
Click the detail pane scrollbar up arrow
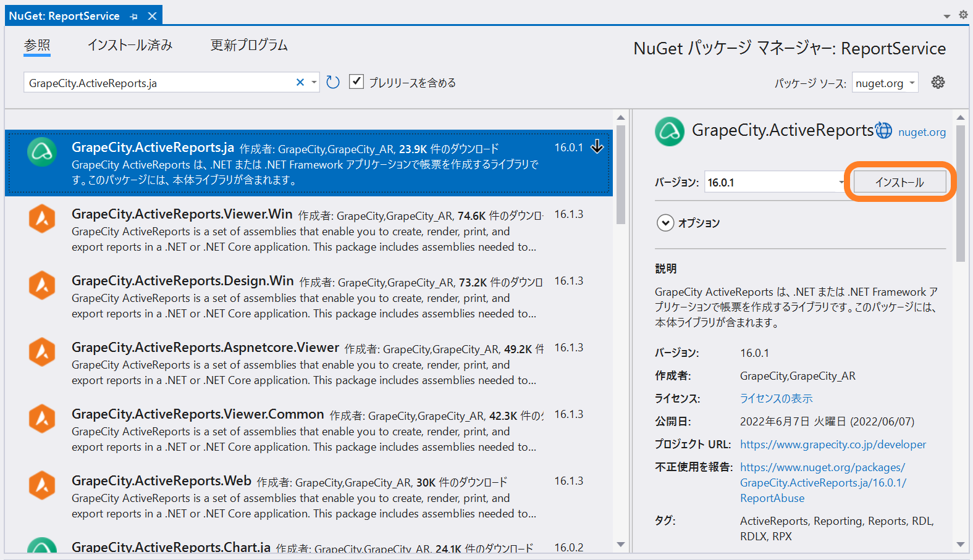click(x=960, y=117)
